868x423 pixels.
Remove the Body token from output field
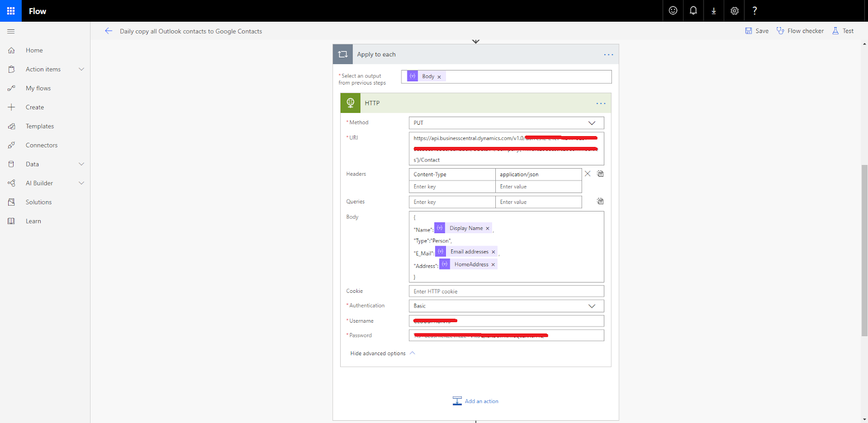439,77
